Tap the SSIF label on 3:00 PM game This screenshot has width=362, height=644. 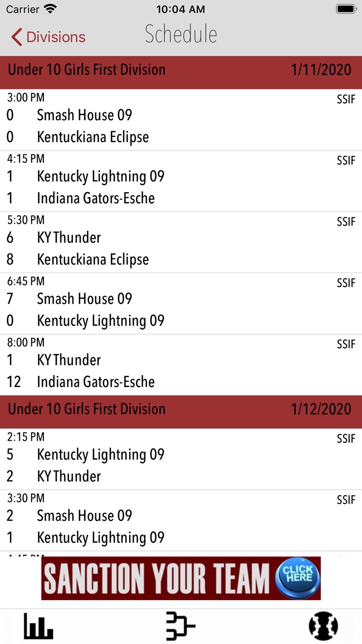pos(346,99)
